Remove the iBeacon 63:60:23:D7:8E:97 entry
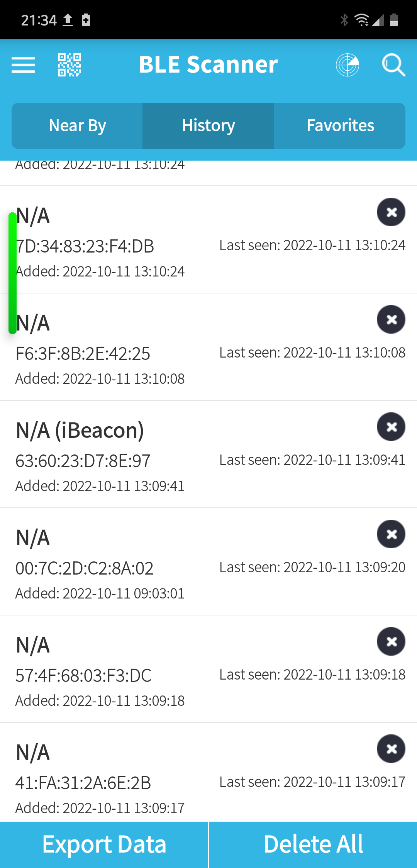 391,427
